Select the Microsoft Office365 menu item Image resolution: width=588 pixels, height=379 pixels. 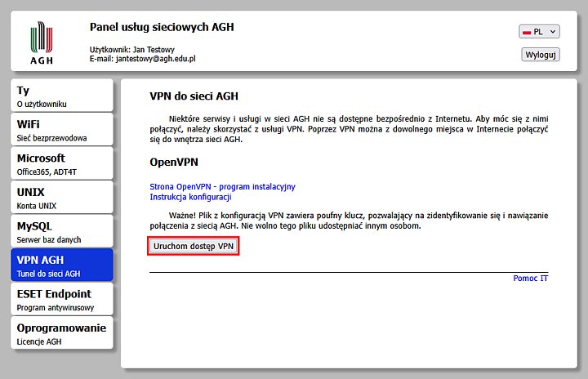[x=62, y=163]
